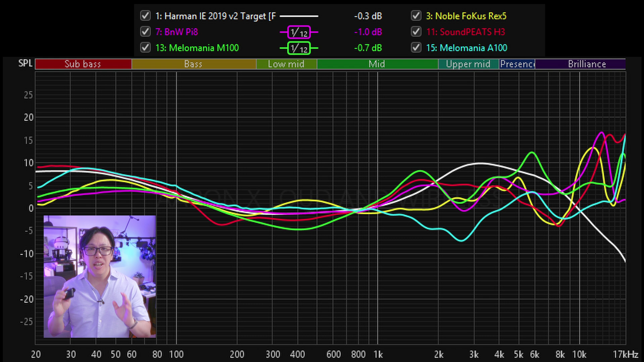Click the white Harman target line sample
Viewport: 644px width, 362px height.
(299, 16)
